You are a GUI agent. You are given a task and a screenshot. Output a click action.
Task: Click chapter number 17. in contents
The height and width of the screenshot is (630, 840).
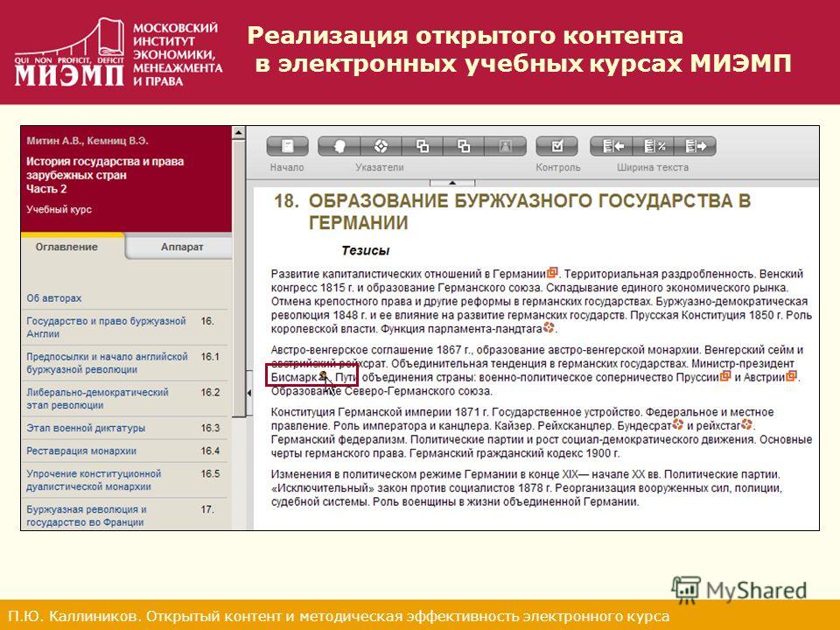tap(207, 509)
